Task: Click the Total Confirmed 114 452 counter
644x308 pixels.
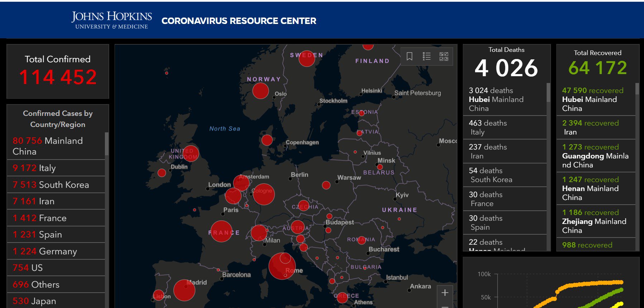Action: pos(58,71)
